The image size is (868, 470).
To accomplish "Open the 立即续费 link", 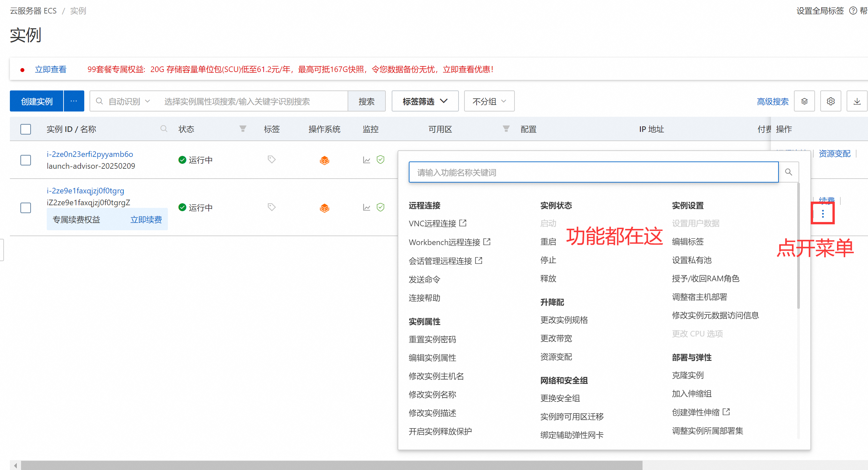I will pyautogui.click(x=146, y=219).
